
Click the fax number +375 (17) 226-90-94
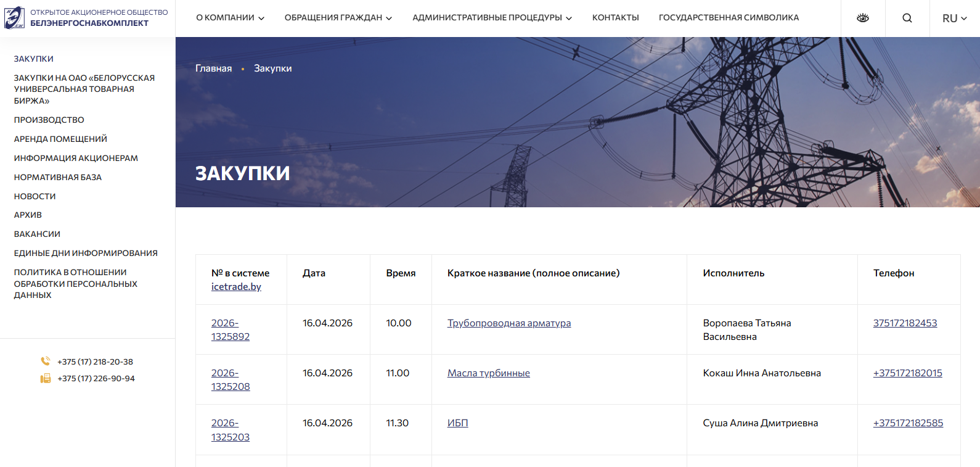[x=96, y=379]
